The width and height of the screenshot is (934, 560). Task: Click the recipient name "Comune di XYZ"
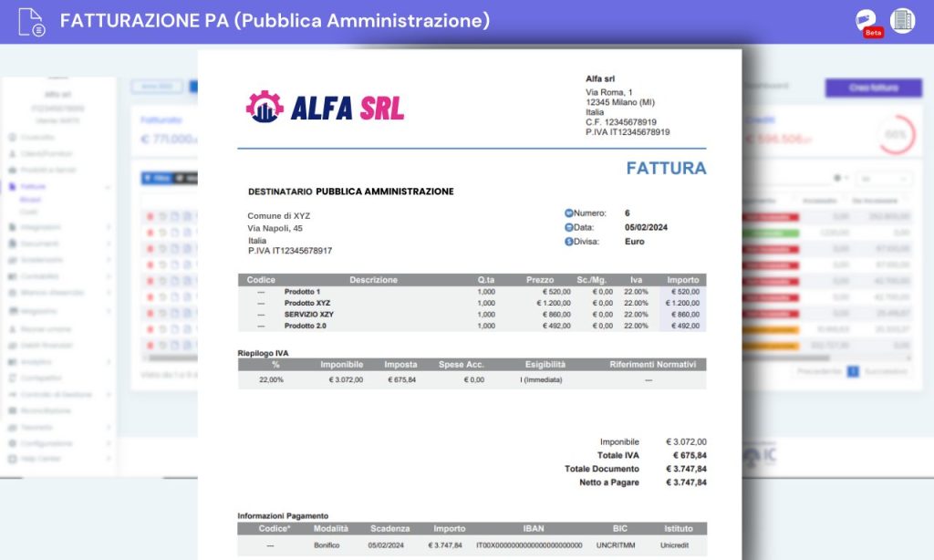(x=279, y=215)
